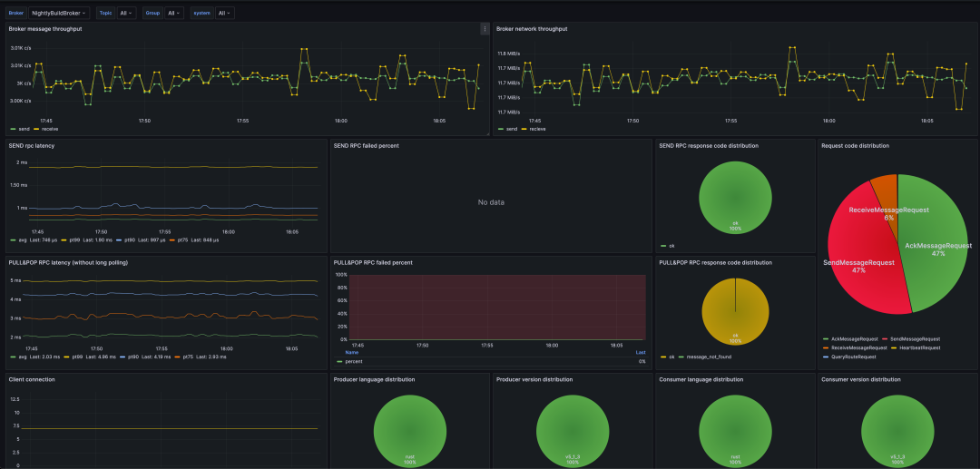Expand the Topic variable dropdown

(x=127, y=13)
